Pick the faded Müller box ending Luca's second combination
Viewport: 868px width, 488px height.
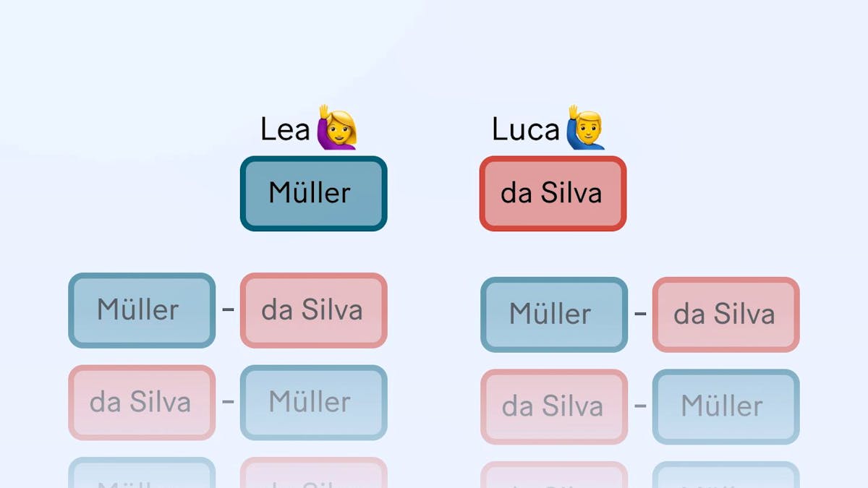(726, 406)
